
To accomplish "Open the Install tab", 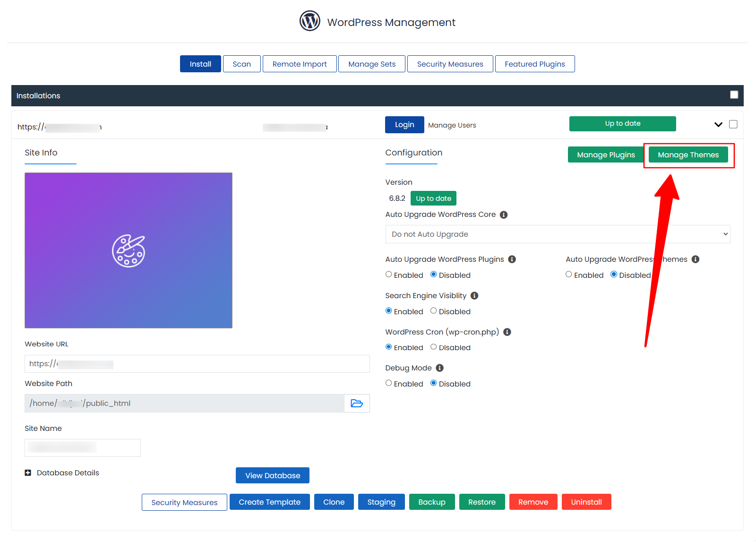I will 200,64.
